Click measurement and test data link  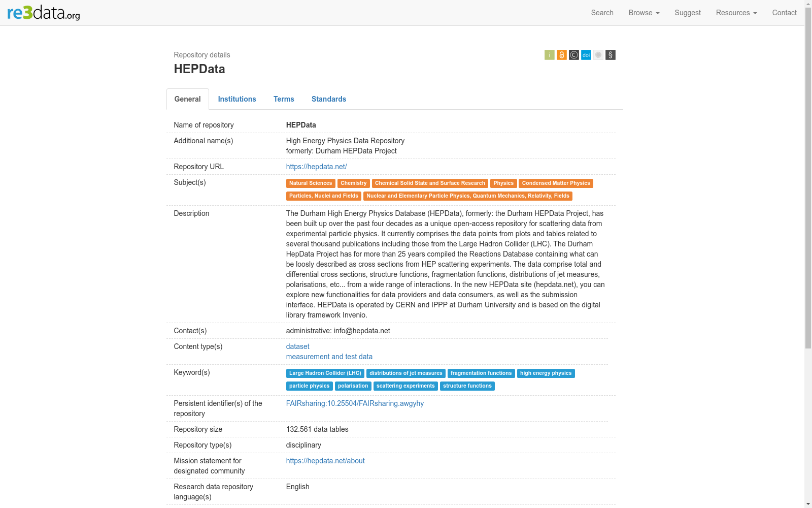click(329, 357)
